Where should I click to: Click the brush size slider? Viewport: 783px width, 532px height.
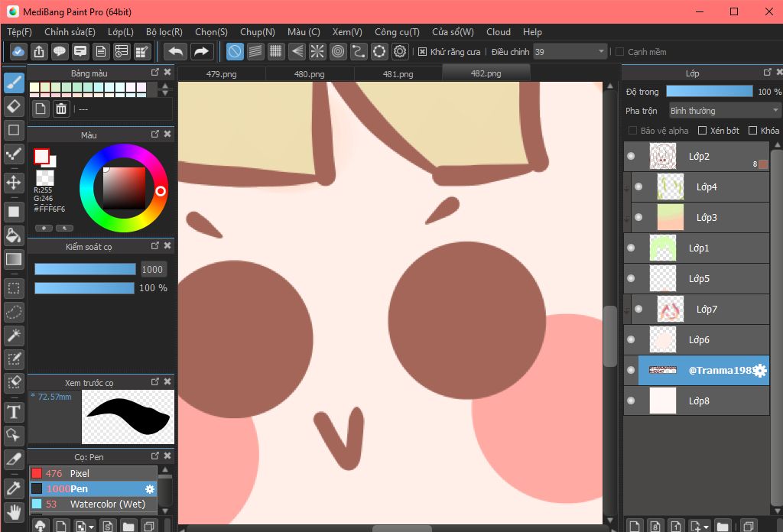pos(85,270)
